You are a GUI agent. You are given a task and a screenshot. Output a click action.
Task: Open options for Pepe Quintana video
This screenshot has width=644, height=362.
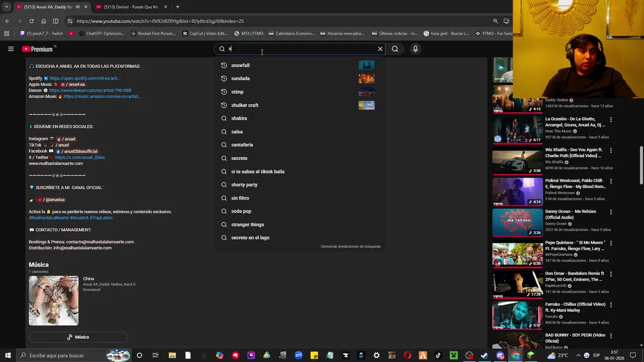coord(611,243)
